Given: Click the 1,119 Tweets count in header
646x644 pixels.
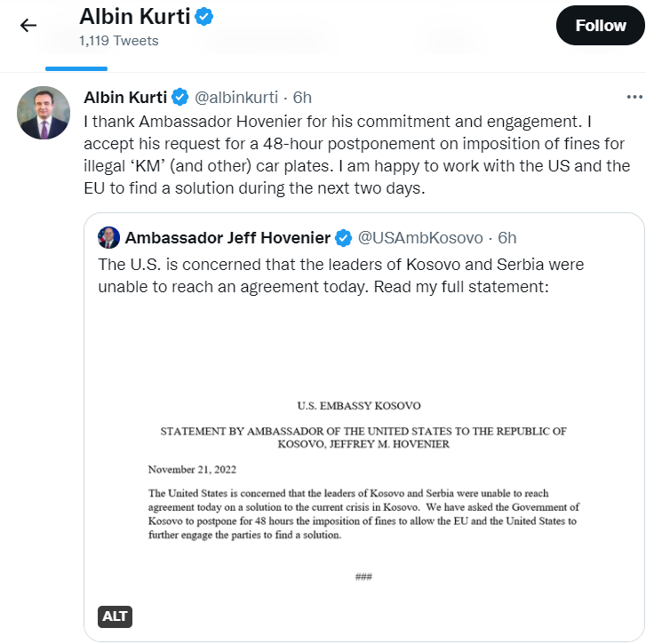Looking at the screenshot, I should (118, 41).
